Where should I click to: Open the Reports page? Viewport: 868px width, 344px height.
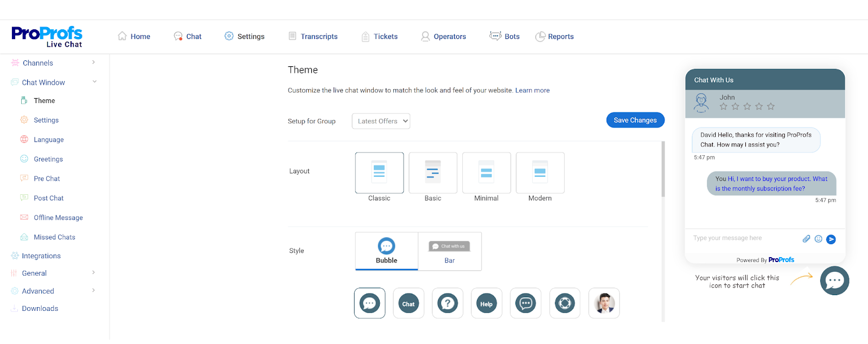[x=554, y=36]
